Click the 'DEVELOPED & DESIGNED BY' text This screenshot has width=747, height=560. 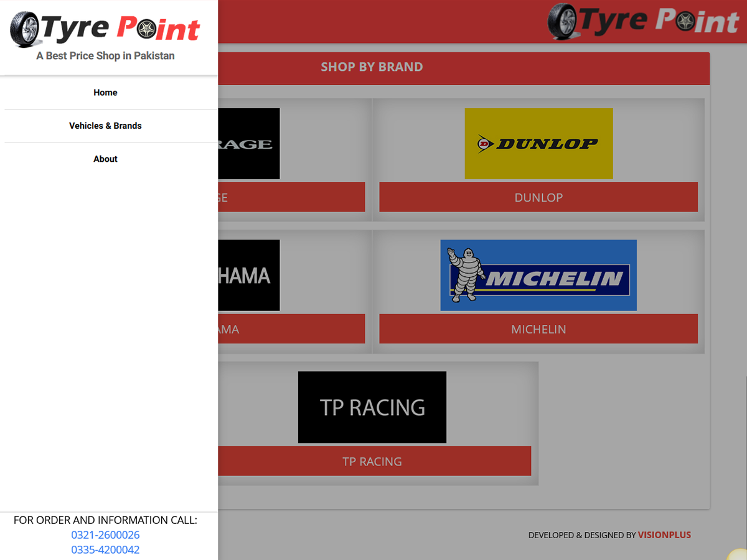point(582,535)
